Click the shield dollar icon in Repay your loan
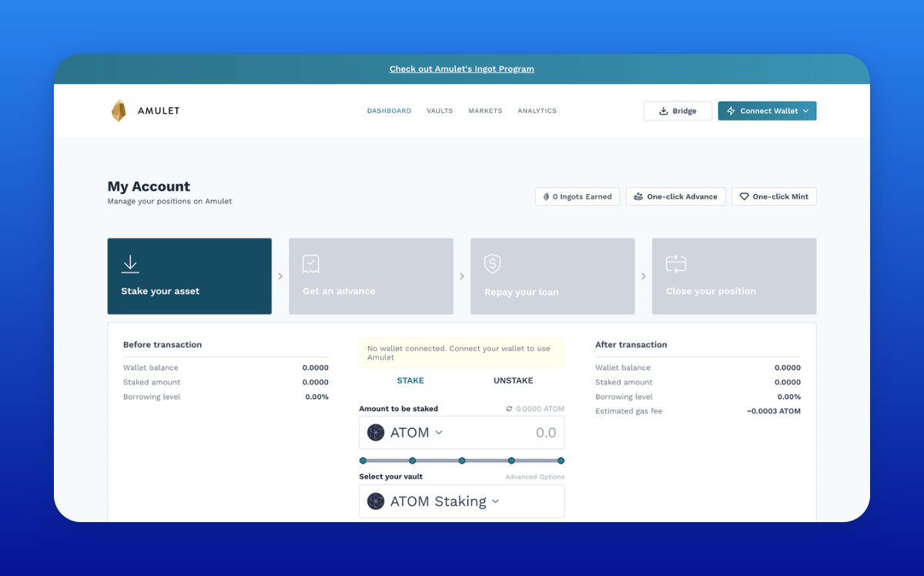Image resolution: width=924 pixels, height=576 pixels. [493, 264]
